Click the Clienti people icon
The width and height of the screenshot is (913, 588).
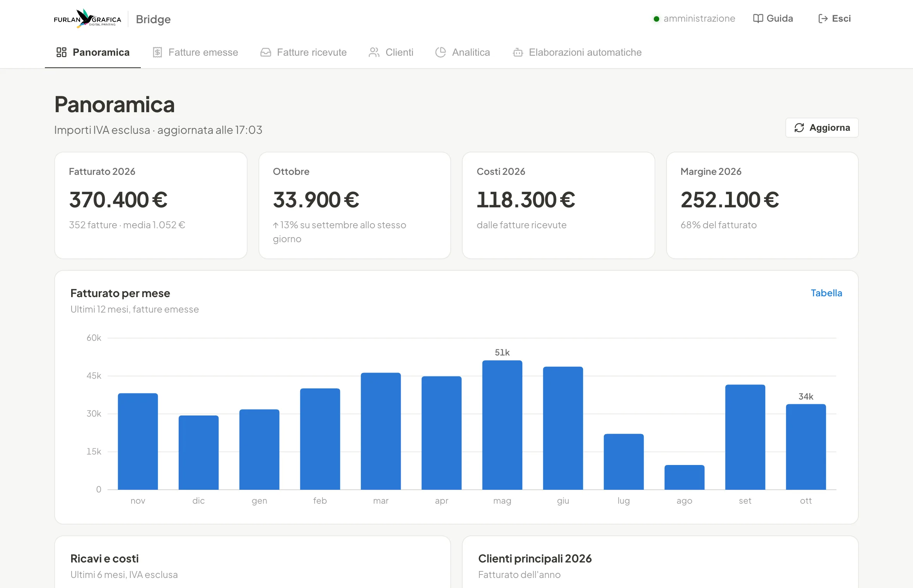(374, 52)
